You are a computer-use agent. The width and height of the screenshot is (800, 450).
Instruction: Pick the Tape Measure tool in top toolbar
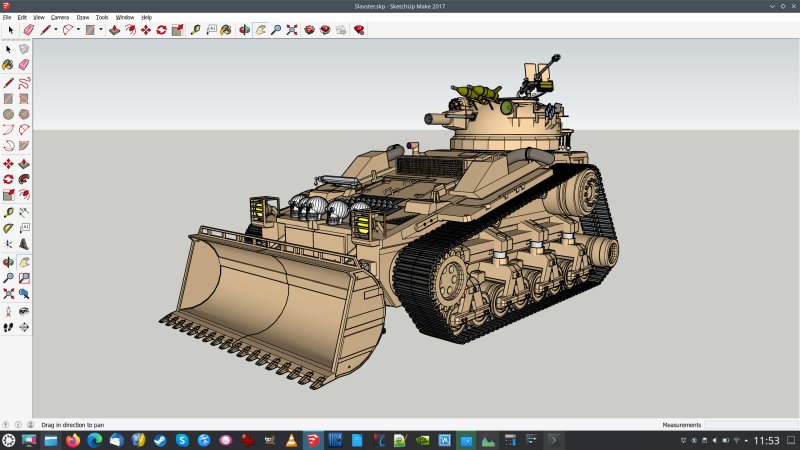[196, 30]
